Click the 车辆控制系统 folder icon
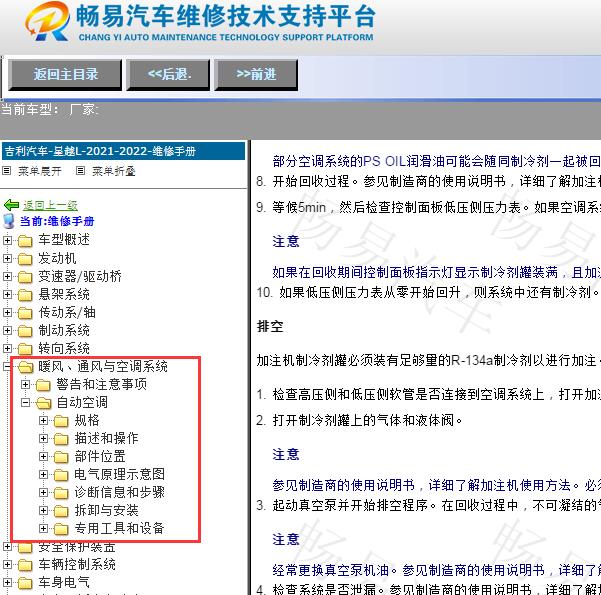The width and height of the screenshot is (601, 595). pyautogui.click(x=25, y=565)
